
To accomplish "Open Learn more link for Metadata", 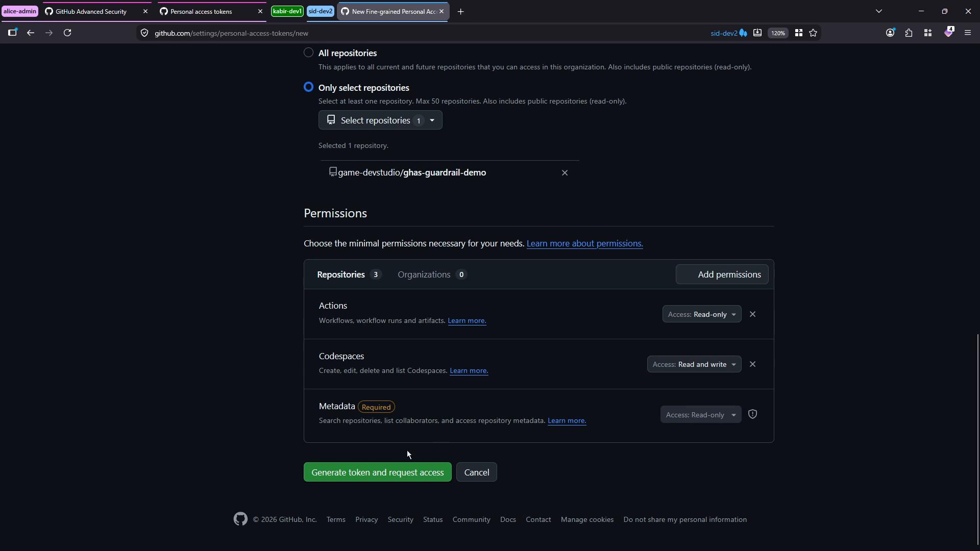I will (x=567, y=421).
